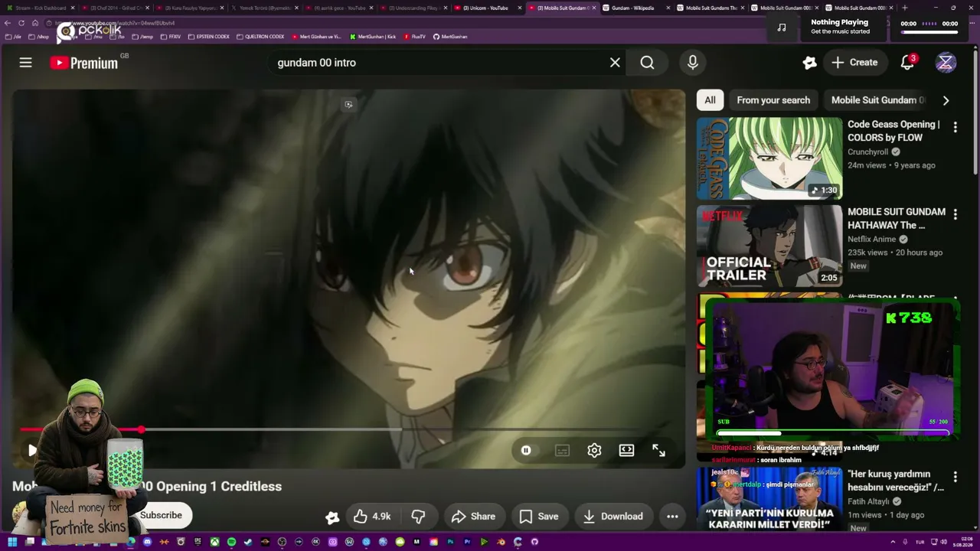Switch to the 'Unicorn - YouTube' browser tab

click(x=486, y=8)
